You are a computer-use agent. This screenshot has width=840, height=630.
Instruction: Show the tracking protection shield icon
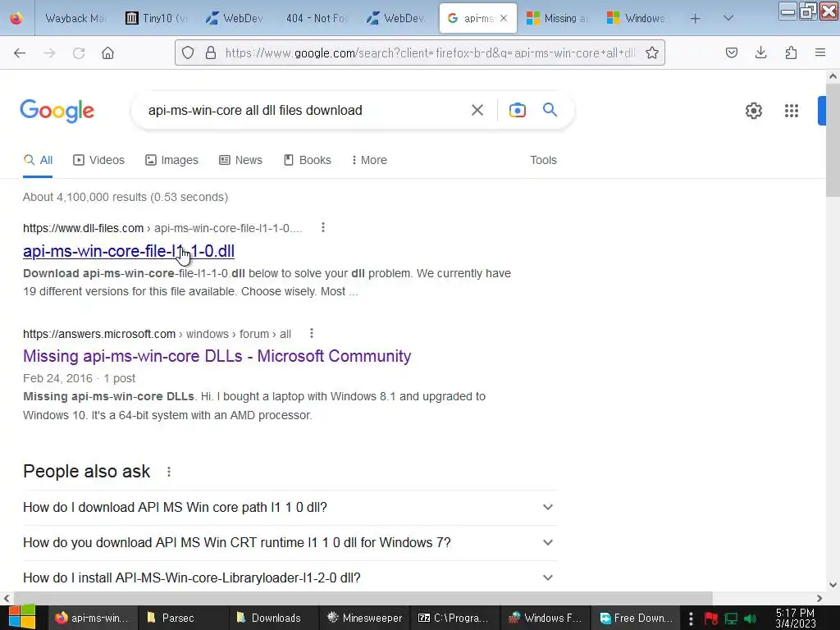coord(188,52)
